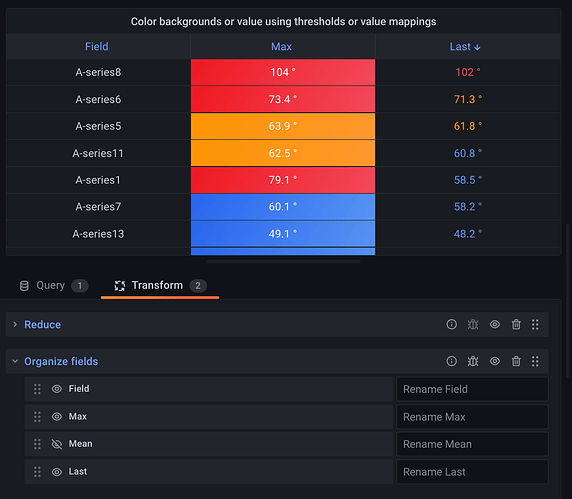
Task: Click drag handle beside the Max field
Action: (x=37, y=417)
